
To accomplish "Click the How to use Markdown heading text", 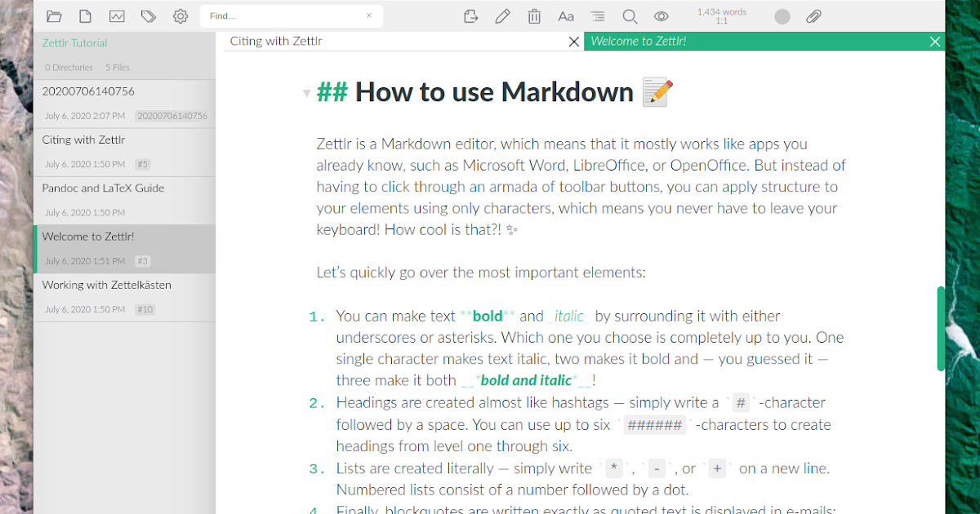I will [x=494, y=92].
